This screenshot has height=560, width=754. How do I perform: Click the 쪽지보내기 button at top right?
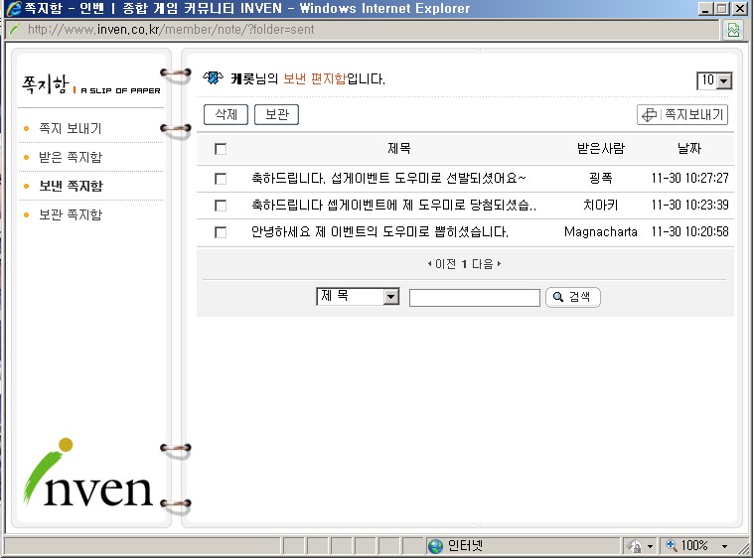pos(682,115)
